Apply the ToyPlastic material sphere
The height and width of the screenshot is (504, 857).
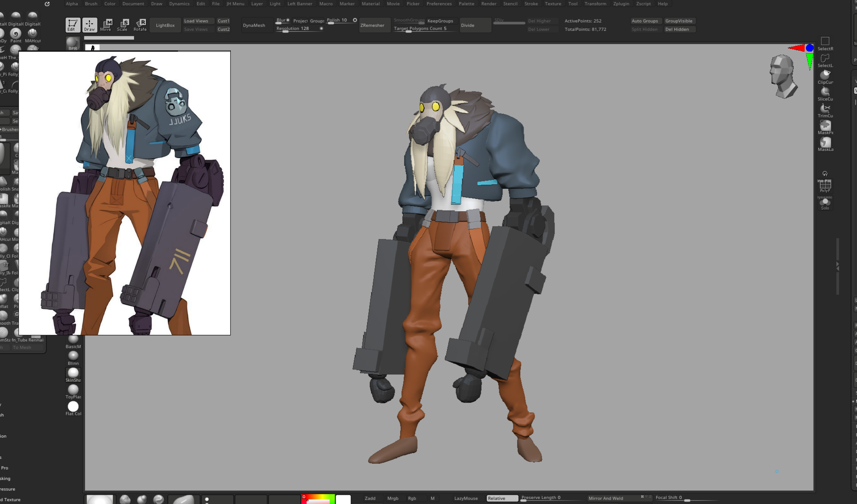click(x=73, y=392)
